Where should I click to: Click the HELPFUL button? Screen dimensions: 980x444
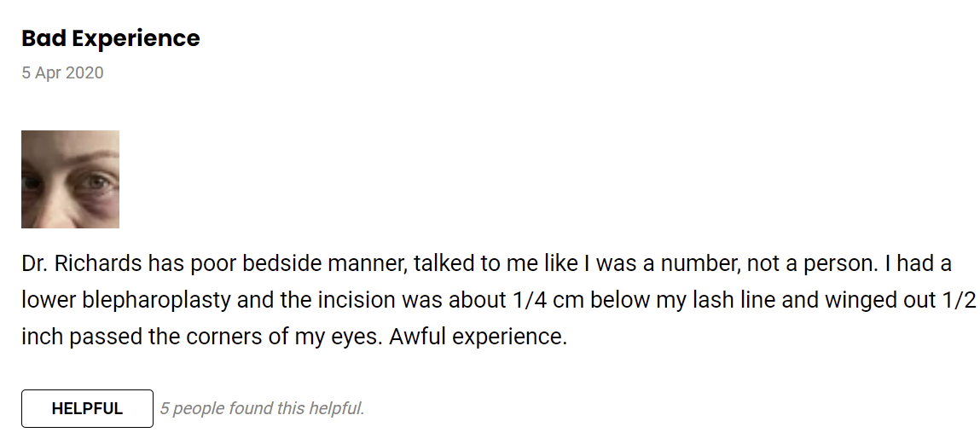tap(87, 408)
